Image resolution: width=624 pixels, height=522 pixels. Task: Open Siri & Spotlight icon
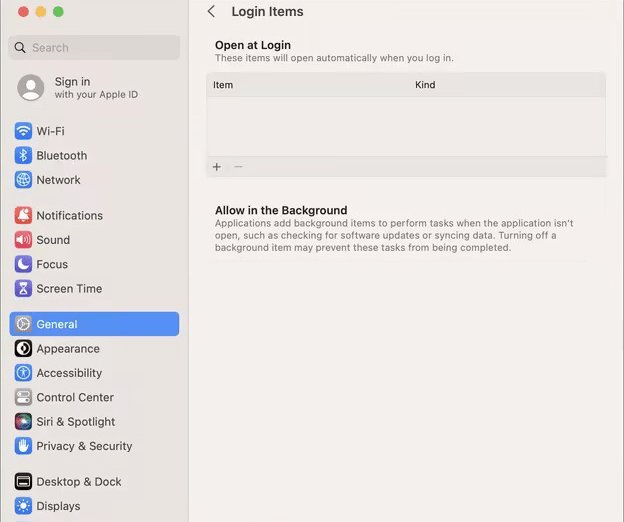(23, 422)
